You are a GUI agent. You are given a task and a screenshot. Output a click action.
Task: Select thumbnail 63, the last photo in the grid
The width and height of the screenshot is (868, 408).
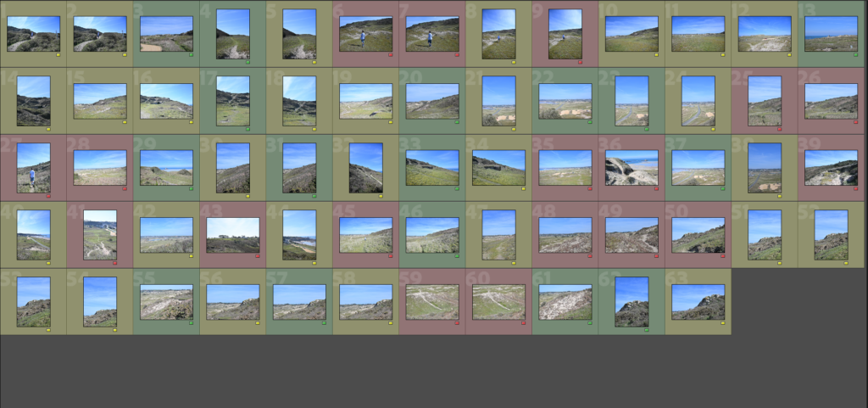click(698, 301)
